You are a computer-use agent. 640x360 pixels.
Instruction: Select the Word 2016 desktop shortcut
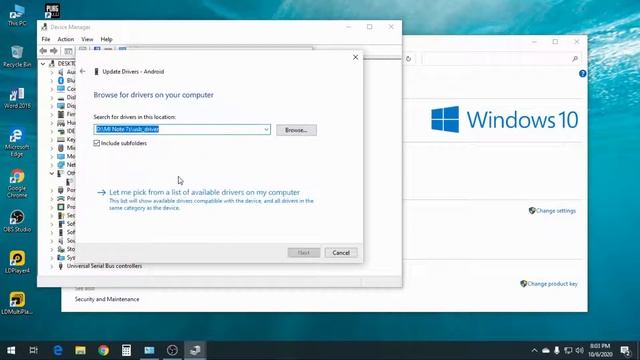tap(17, 98)
